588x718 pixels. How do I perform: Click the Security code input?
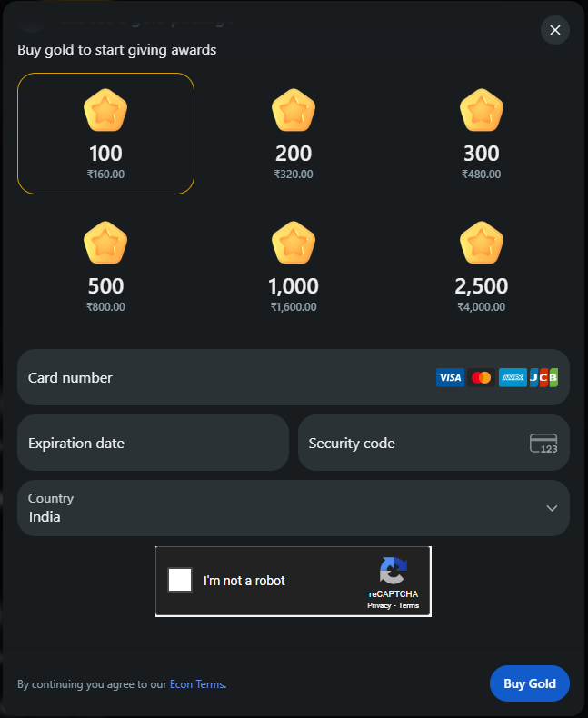(x=409, y=444)
